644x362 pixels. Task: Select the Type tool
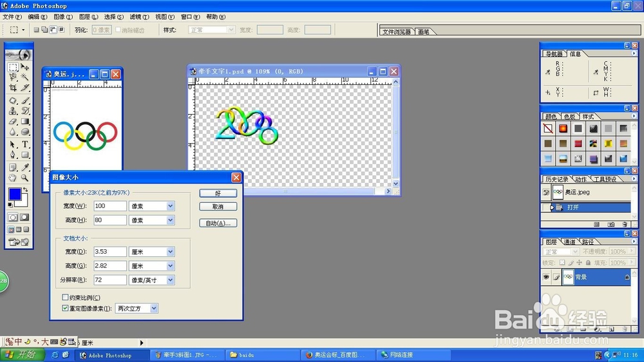click(25, 144)
